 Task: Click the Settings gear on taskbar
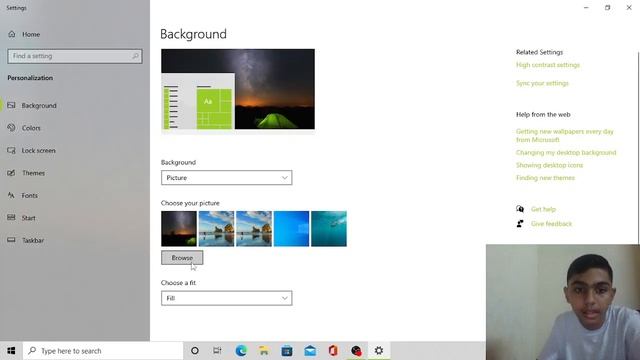[379, 351]
